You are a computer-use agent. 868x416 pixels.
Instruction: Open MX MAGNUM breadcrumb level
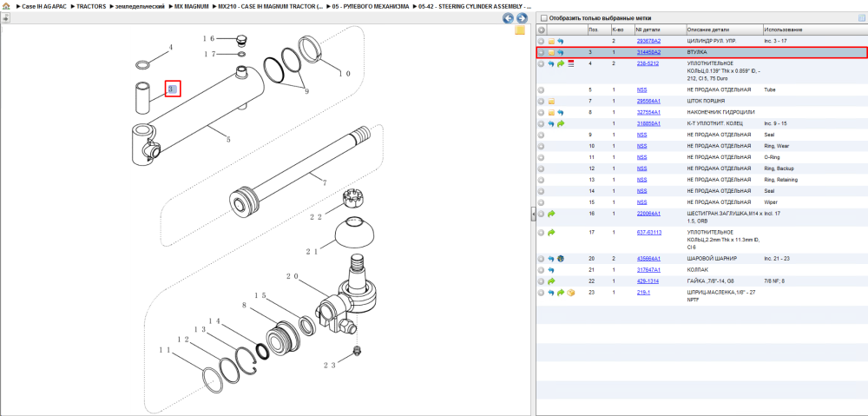tap(192, 6)
